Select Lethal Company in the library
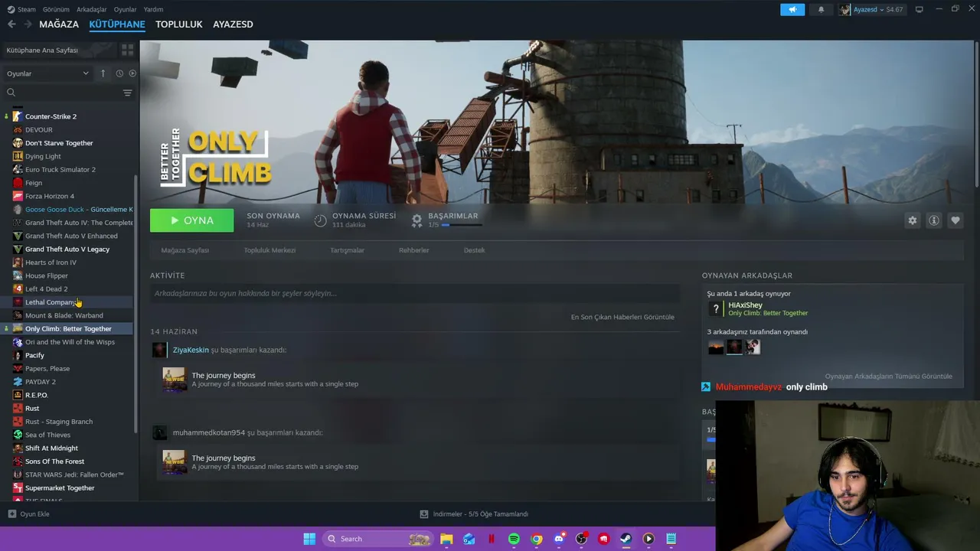This screenshot has height=551, width=980. [69, 302]
